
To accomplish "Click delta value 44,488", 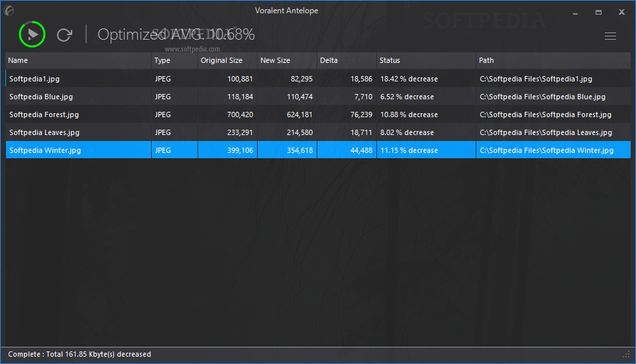I will 362,150.
